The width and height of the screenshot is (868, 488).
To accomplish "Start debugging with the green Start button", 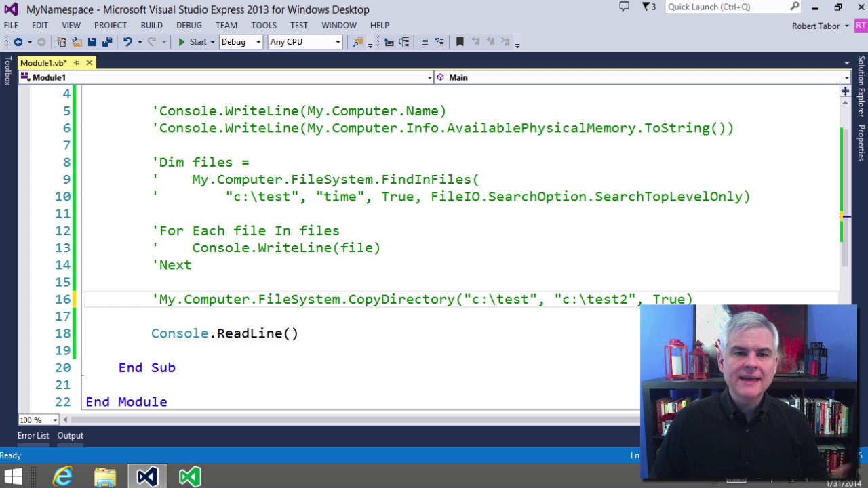I will (192, 42).
